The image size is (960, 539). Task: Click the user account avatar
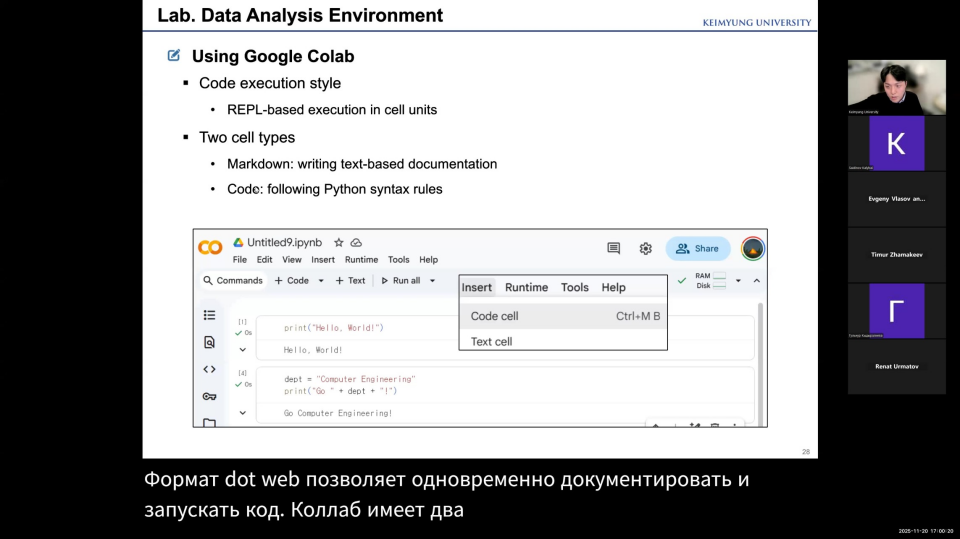tap(753, 249)
